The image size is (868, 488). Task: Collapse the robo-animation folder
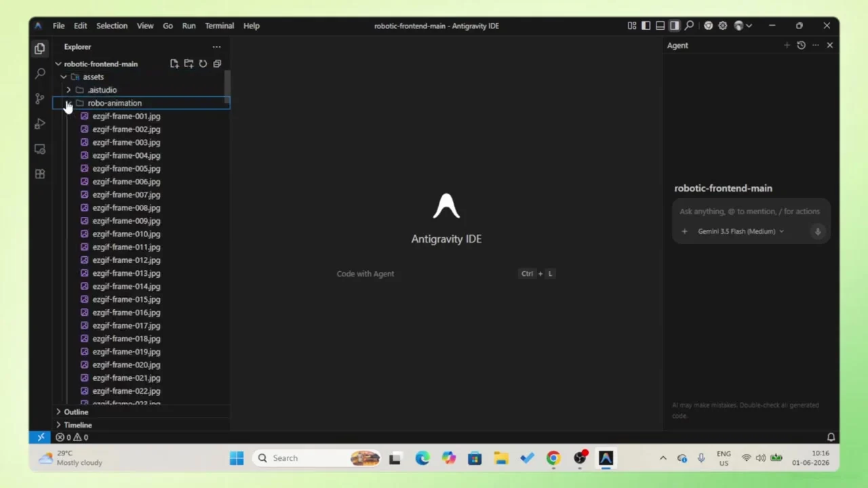click(x=68, y=103)
